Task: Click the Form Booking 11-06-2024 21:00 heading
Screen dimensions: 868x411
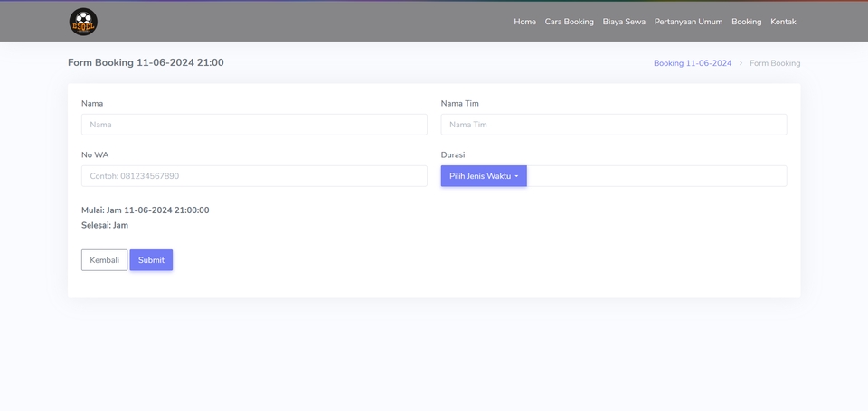Action: pyautogui.click(x=146, y=62)
